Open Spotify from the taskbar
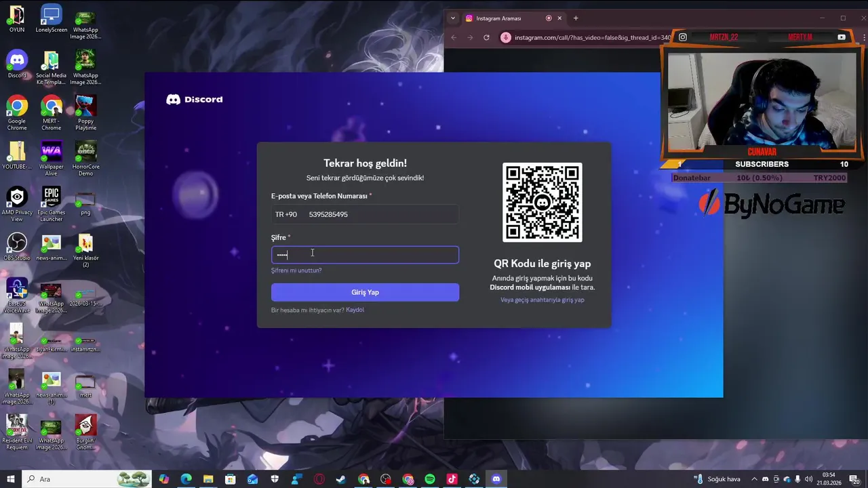 click(430, 479)
